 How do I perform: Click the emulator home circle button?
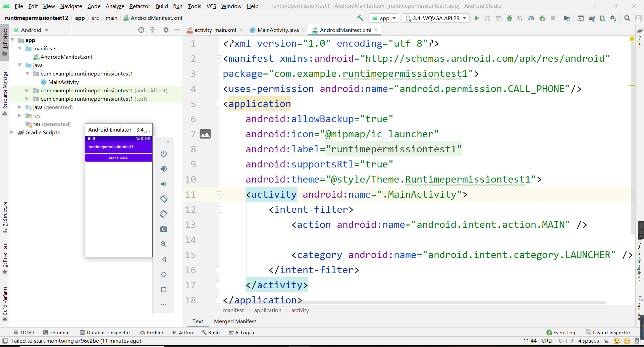click(164, 275)
